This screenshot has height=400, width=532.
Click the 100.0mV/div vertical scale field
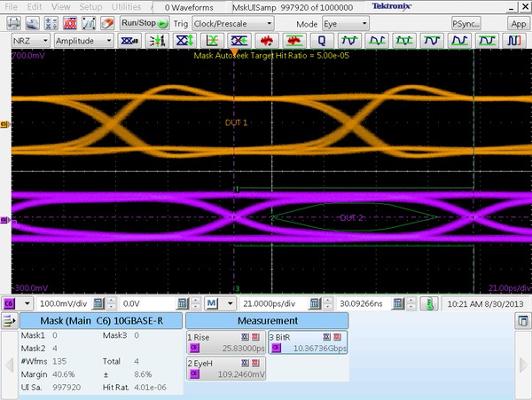(64, 303)
